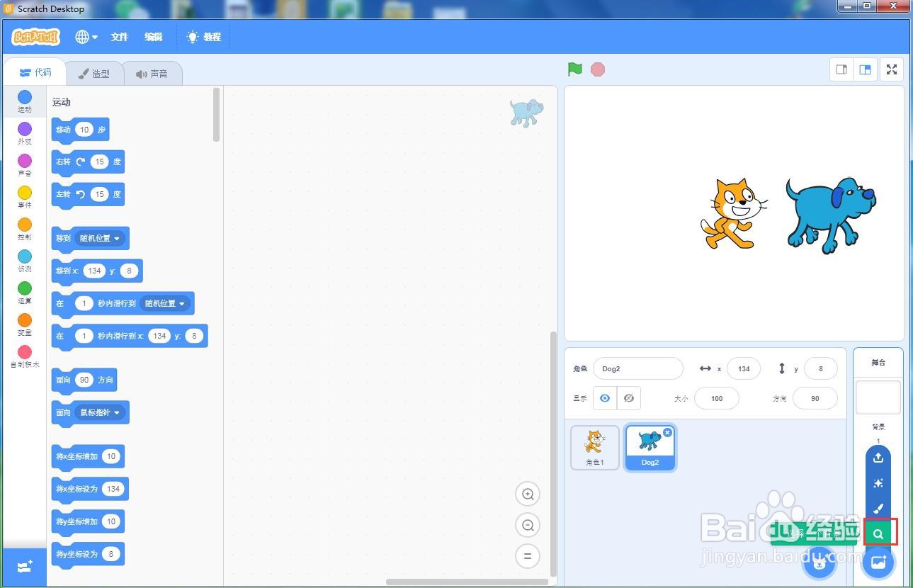Click the 左转 15 度 block

pyautogui.click(x=88, y=195)
